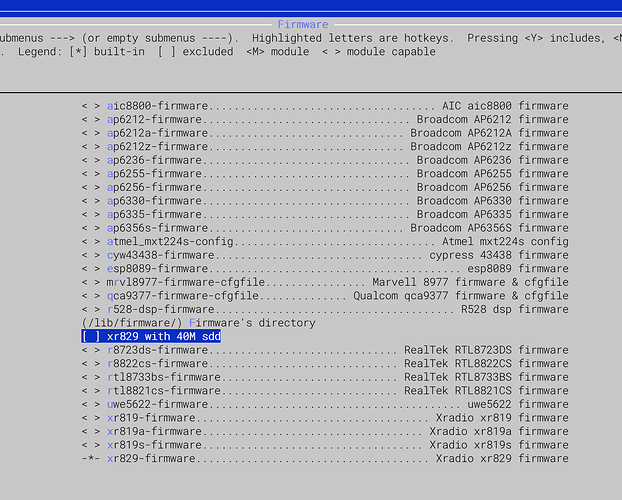622x500 pixels.
Task: Select the ap6236-firmware entry
Action: (325, 160)
